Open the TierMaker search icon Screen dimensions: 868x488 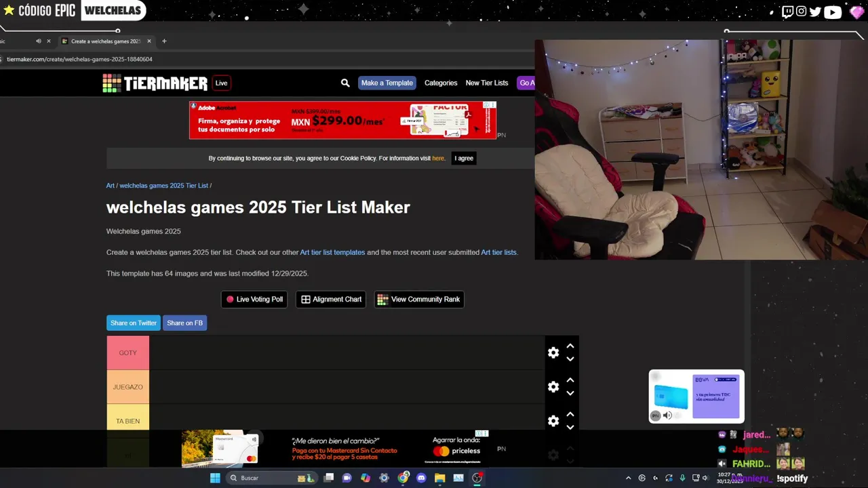pos(345,83)
